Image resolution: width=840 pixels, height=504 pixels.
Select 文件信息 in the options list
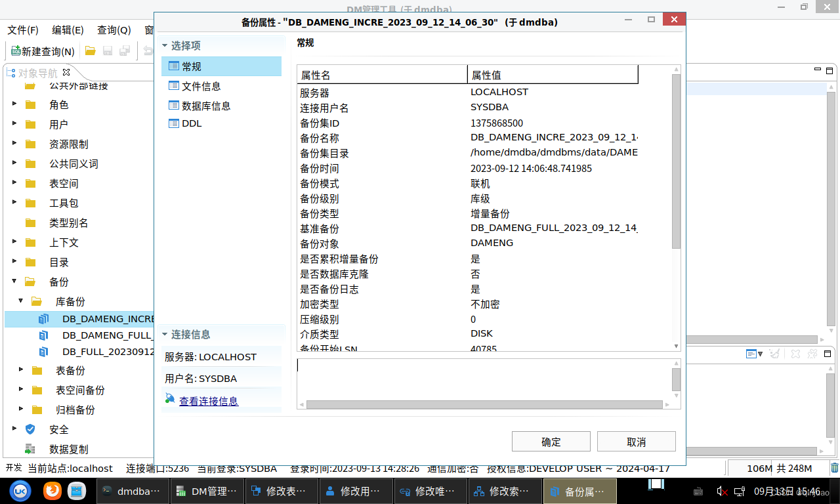222,86
